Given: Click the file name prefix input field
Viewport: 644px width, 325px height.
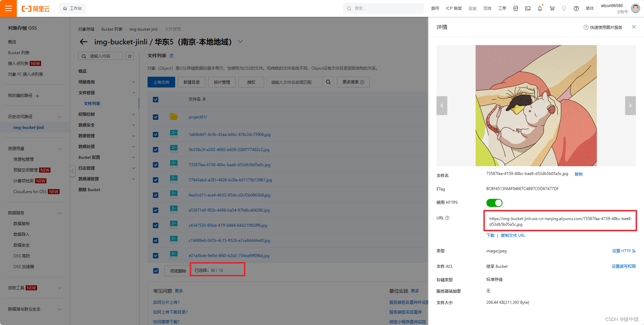Looking at the screenshot, I should click(295, 82).
